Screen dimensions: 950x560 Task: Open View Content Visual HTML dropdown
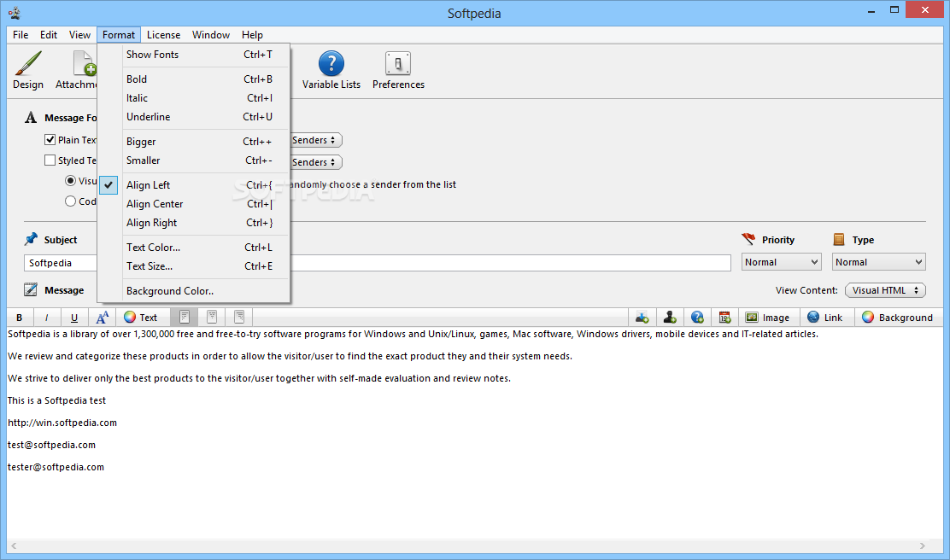[885, 290]
